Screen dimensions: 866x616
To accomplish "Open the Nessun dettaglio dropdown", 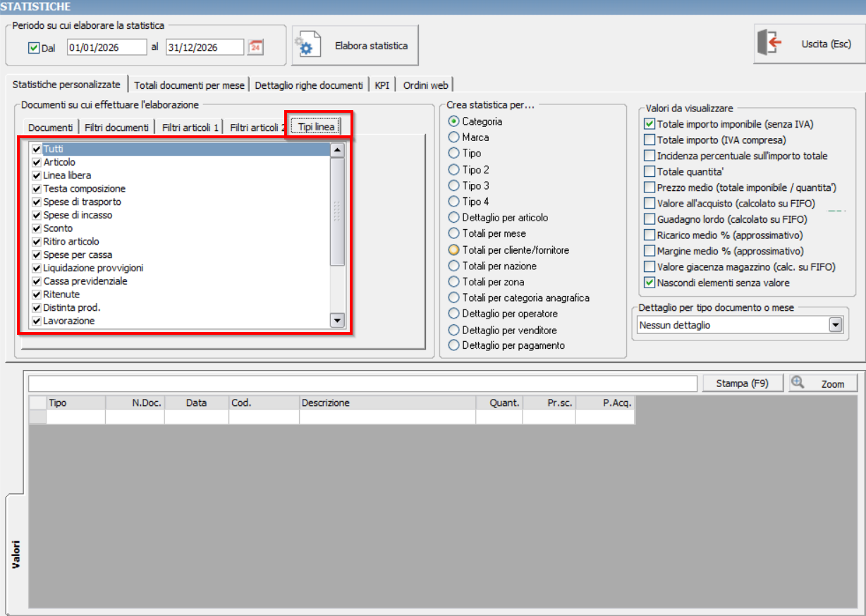I will point(836,326).
